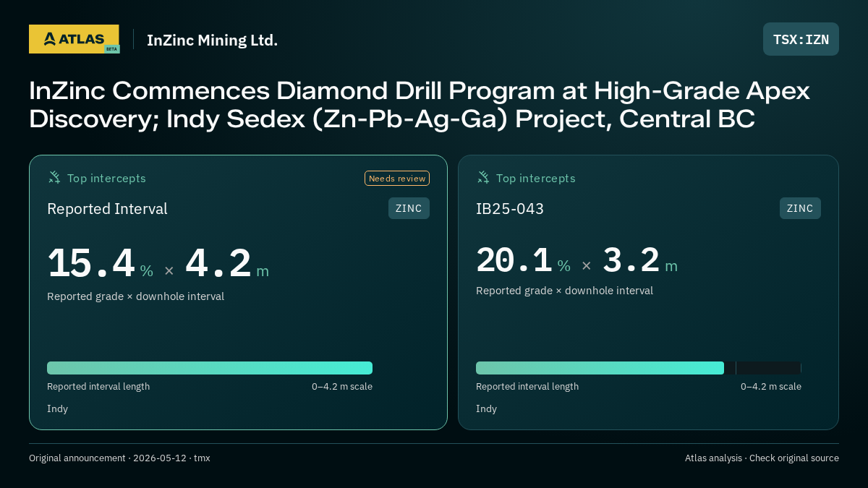
Task: Click the drill icon in Reported Interval card
Action: point(54,177)
